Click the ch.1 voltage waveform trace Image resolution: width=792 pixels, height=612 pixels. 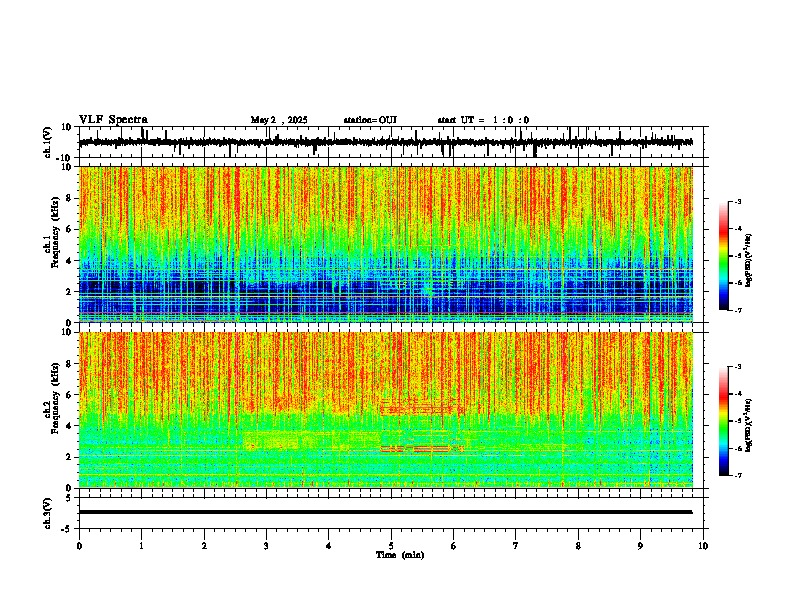coord(385,142)
